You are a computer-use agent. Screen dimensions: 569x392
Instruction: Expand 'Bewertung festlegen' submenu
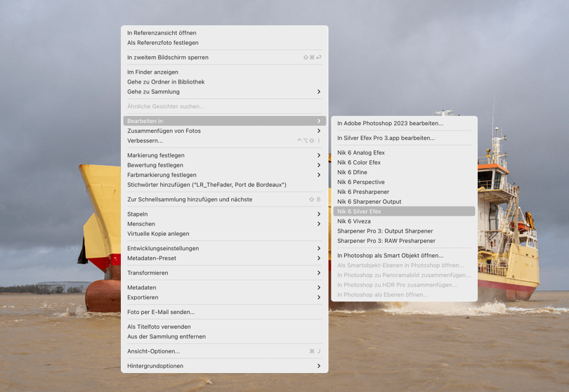(x=224, y=165)
